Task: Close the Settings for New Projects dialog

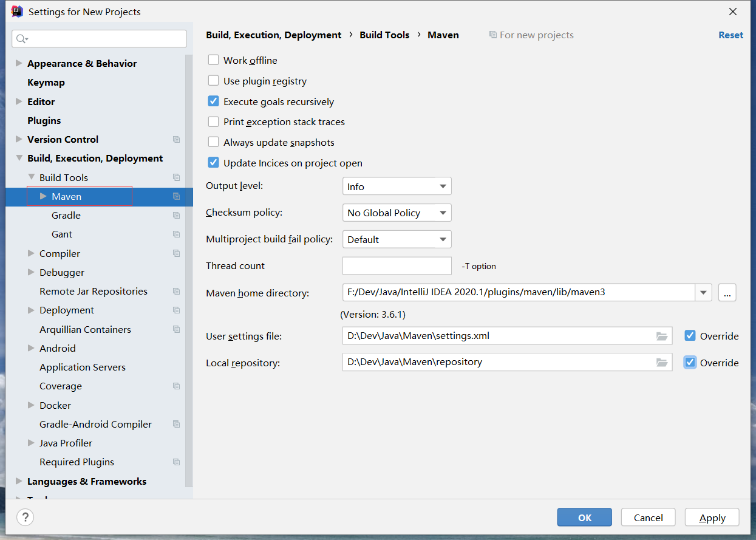Action: pos(733,12)
